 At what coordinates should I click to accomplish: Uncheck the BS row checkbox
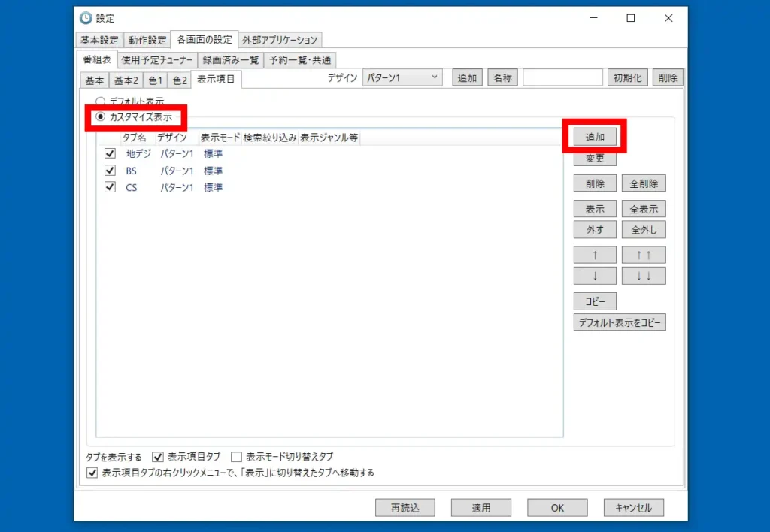[x=110, y=171]
